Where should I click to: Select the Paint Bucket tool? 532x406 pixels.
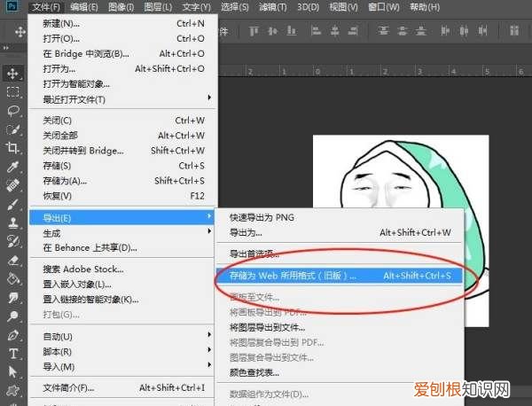13,279
